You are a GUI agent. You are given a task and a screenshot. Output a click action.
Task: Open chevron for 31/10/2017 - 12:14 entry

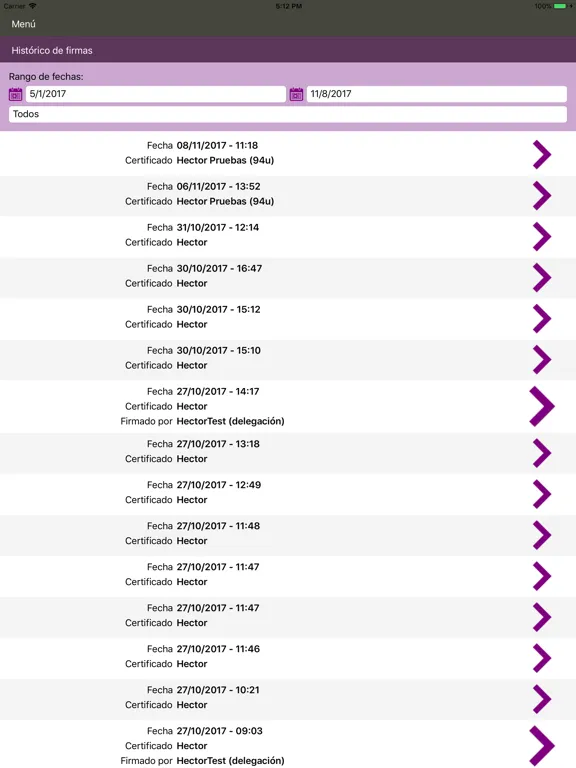542,237
